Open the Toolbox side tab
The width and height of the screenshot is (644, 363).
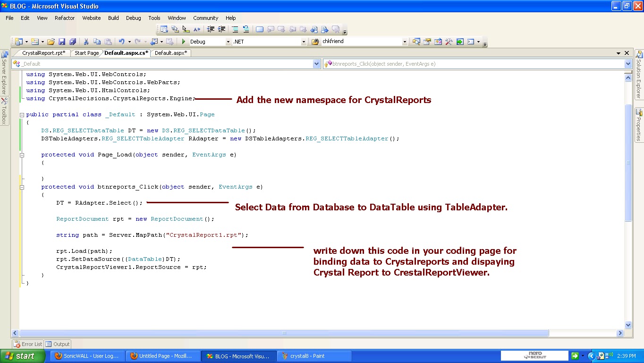pos(4,111)
